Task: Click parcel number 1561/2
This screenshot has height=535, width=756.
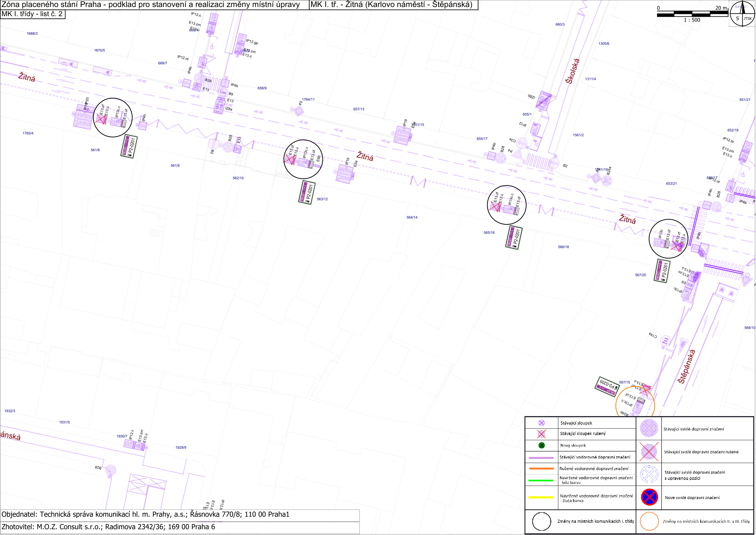Action: [x=578, y=135]
